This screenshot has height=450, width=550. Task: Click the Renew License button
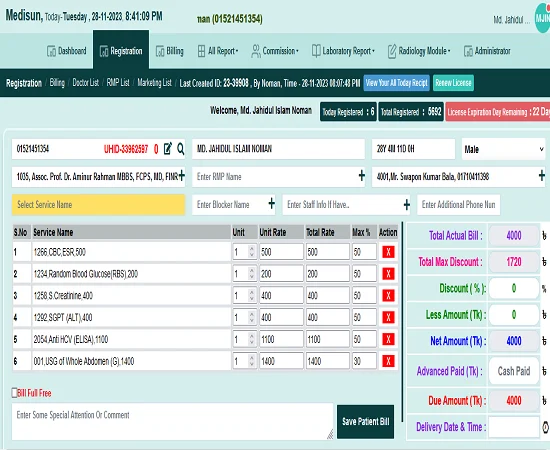453,83
